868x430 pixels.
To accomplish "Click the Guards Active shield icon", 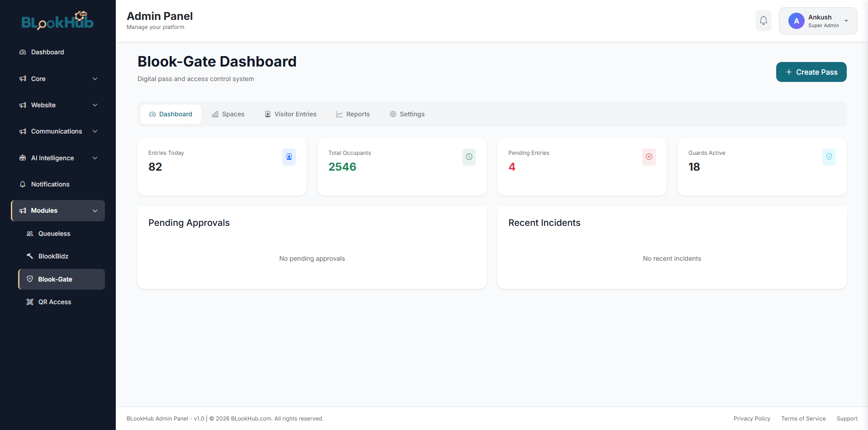I will pos(829,157).
